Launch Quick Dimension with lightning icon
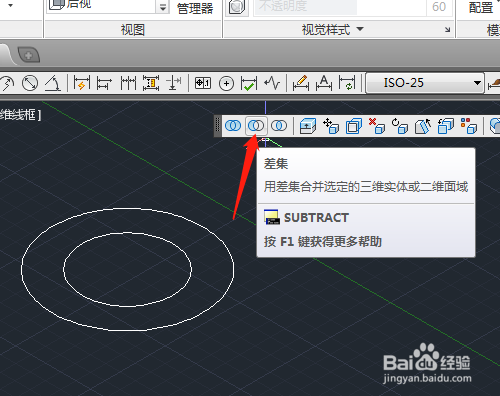 [82, 83]
